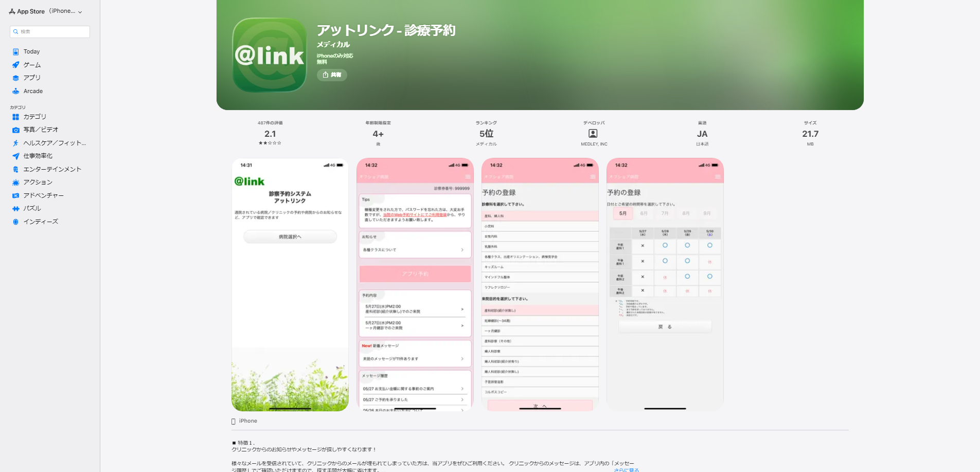
Task: Click the カテゴリ section heading label
Action: pyautogui.click(x=17, y=107)
